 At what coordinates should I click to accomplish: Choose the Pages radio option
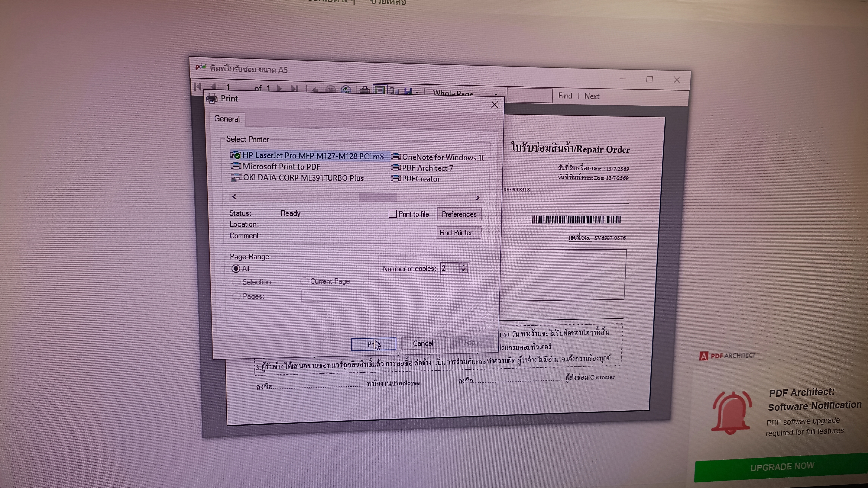(x=237, y=296)
